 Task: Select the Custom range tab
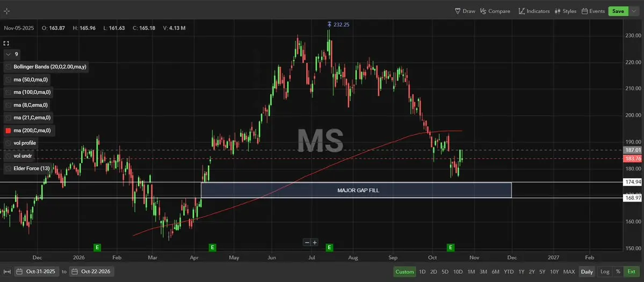point(404,271)
